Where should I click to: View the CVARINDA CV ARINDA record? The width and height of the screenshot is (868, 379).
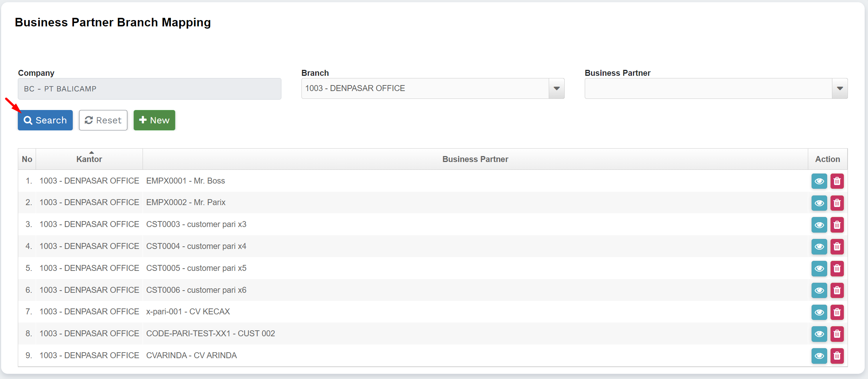(819, 356)
